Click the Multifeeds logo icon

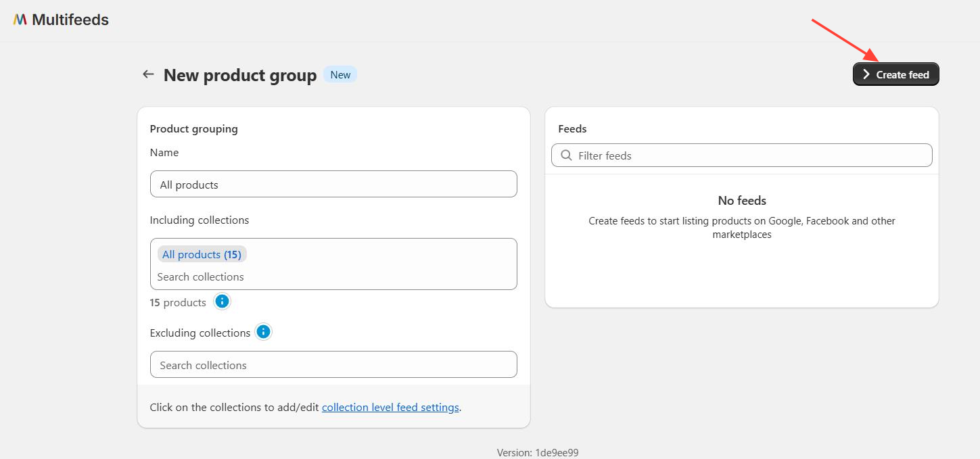(20, 20)
